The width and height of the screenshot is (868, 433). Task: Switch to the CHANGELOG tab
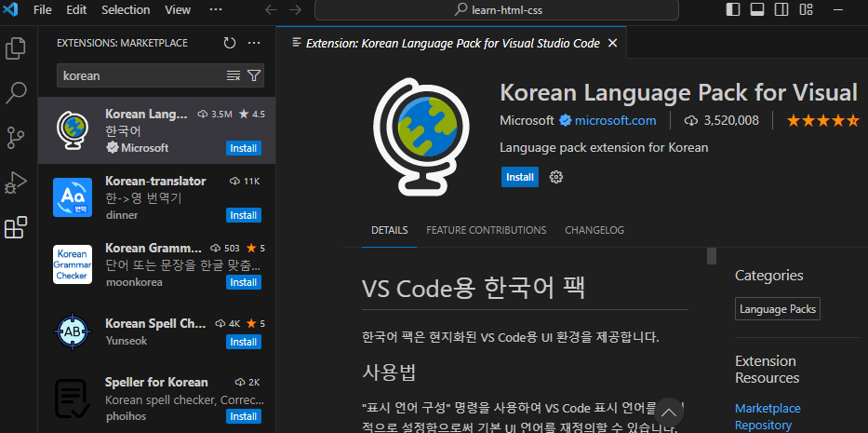[594, 230]
